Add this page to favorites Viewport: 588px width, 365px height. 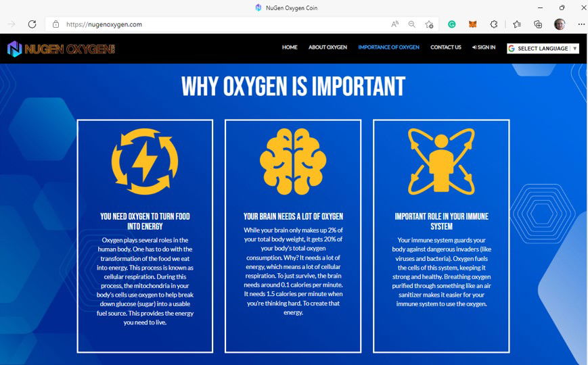429,24
